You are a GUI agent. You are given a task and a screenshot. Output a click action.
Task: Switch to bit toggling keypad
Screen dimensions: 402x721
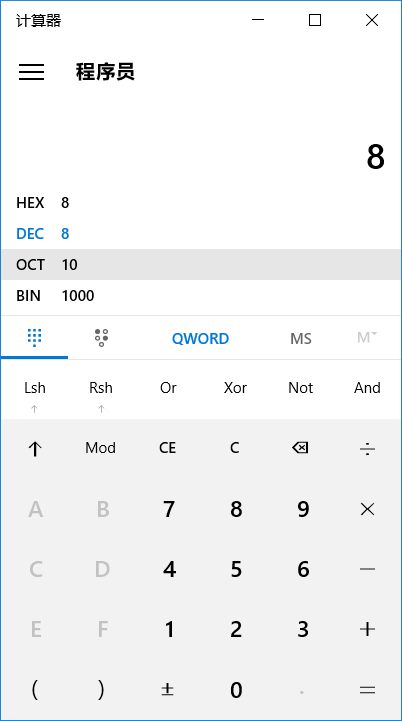coord(101,338)
